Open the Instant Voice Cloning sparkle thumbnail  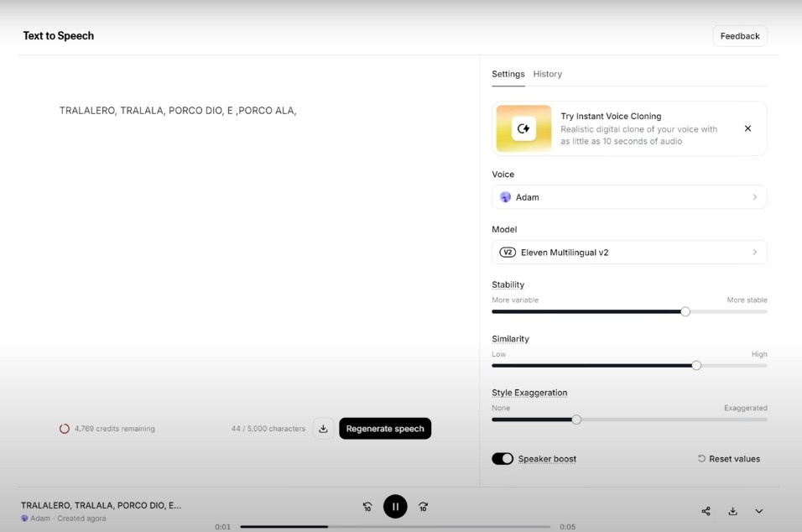[x=523, y=128]
